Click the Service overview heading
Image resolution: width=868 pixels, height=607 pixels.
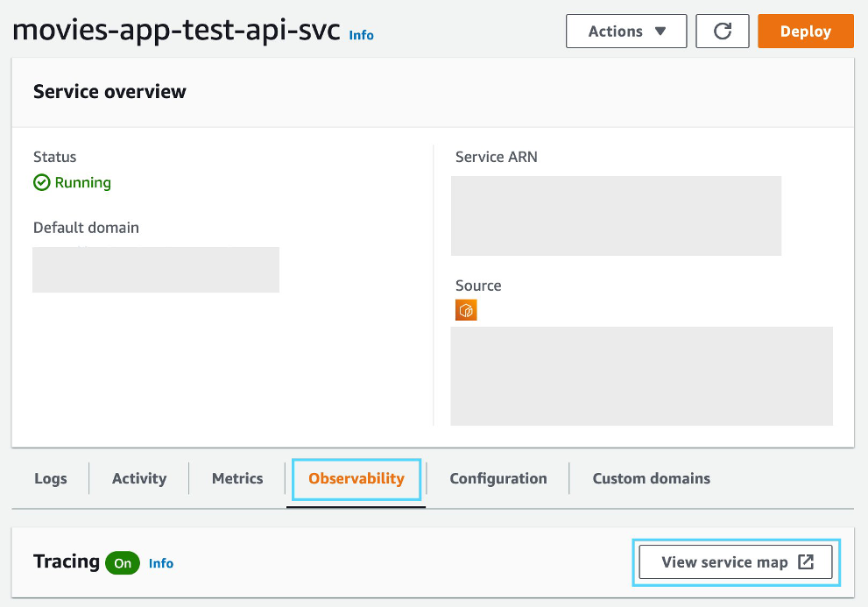coord(109,92)
